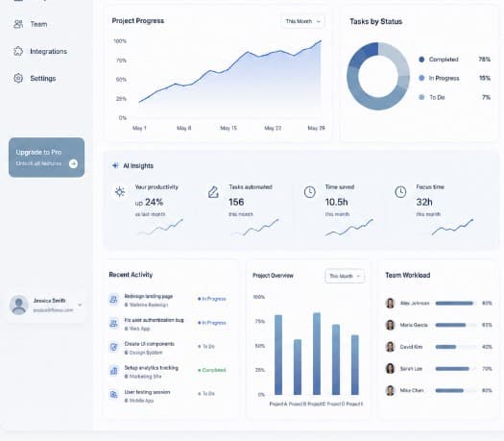504x441 pixels.
Task: Expand the Jessica Smith account chevron
Action: click(80, 305)
